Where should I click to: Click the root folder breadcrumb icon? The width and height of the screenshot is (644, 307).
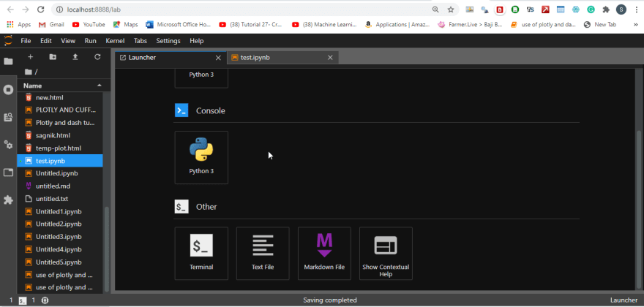[x=29, y=72]
